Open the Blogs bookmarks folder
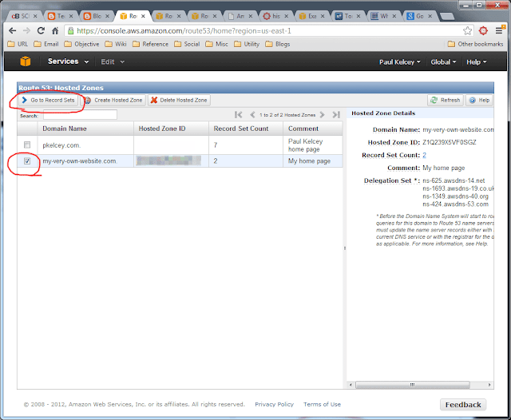 [x=278, y=44]
